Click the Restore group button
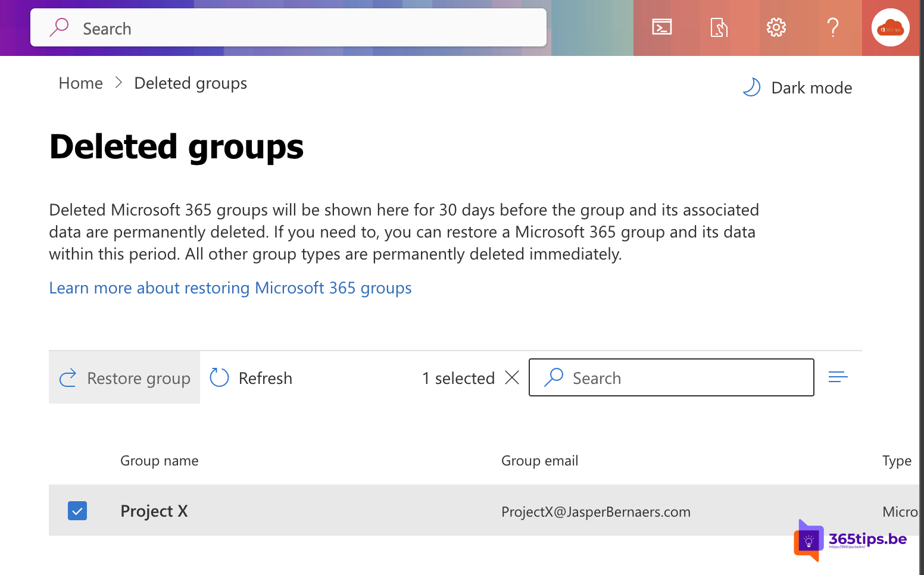This screenshot has height=575, width=924. tap(124, 377)
